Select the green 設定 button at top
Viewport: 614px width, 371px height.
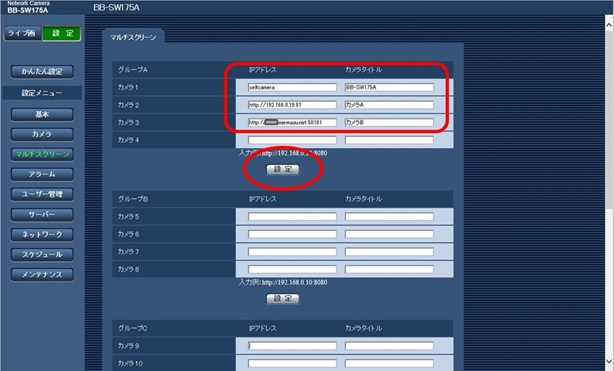(x=61, y=33)
